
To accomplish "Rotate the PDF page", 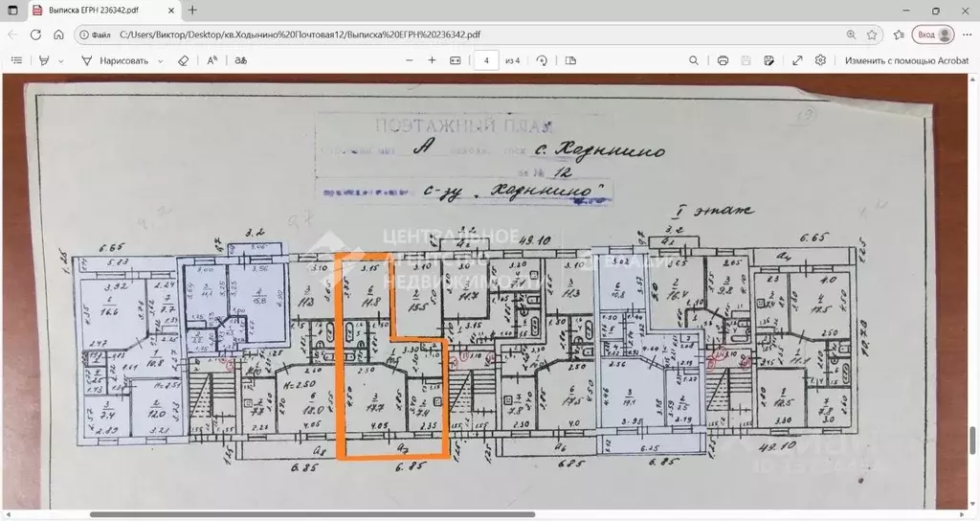I will pyautogui.click(x=542, y=60).
